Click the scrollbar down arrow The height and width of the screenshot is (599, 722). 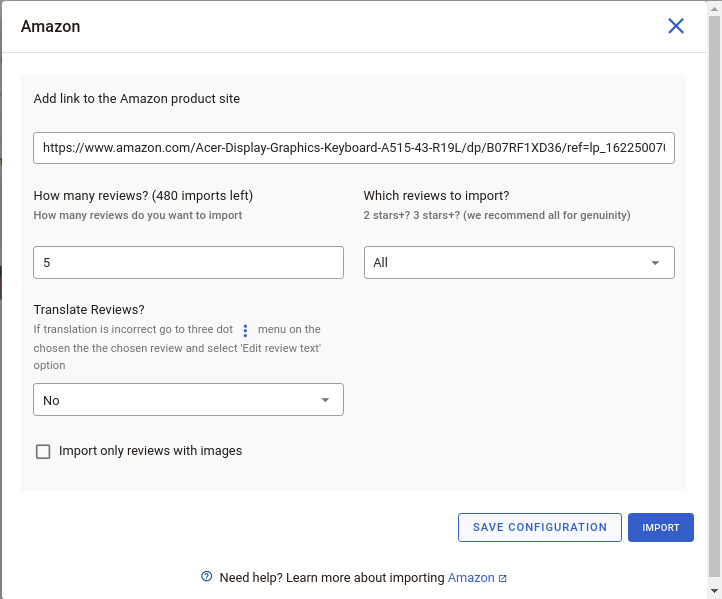(714, 591)
